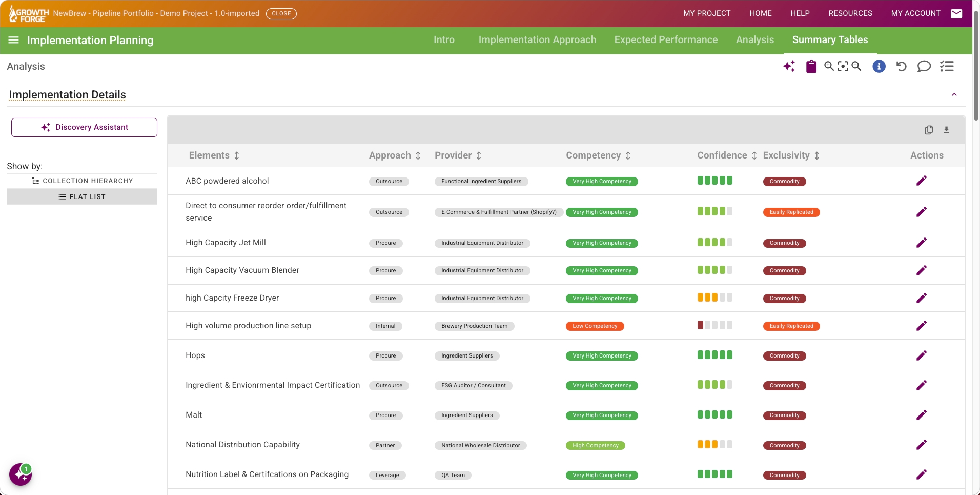This screenshot has height=495, width=980.
Task: Click the fit-to-screen focus icon
Action: coord(843,66)
